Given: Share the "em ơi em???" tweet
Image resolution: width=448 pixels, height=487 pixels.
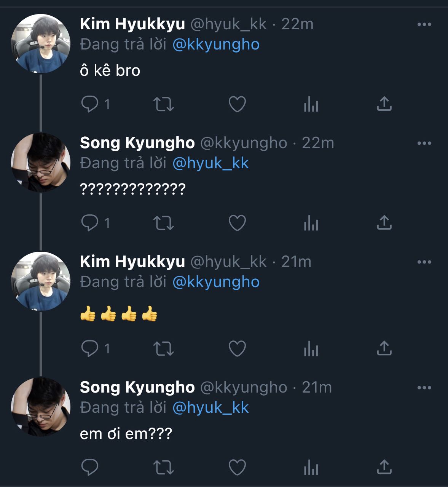Looking at the screenshot, I should (384, 467).
